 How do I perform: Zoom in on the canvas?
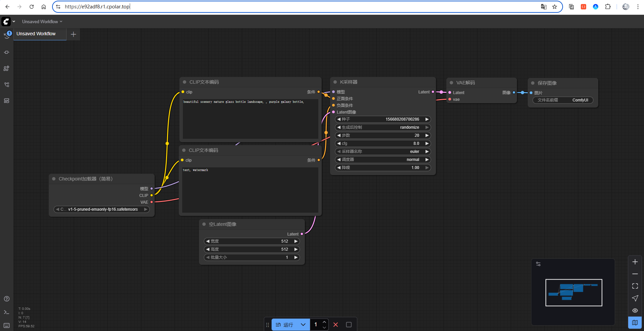(635, 262)
